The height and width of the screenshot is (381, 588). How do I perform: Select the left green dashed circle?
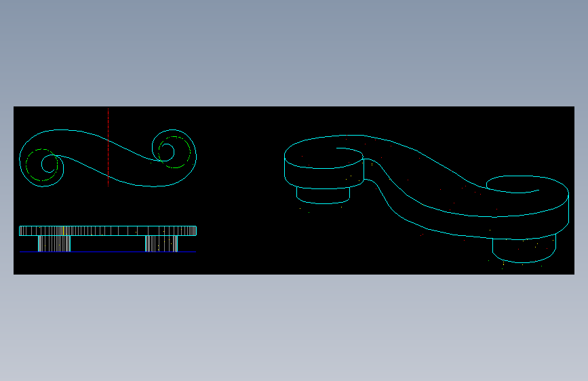41,165
